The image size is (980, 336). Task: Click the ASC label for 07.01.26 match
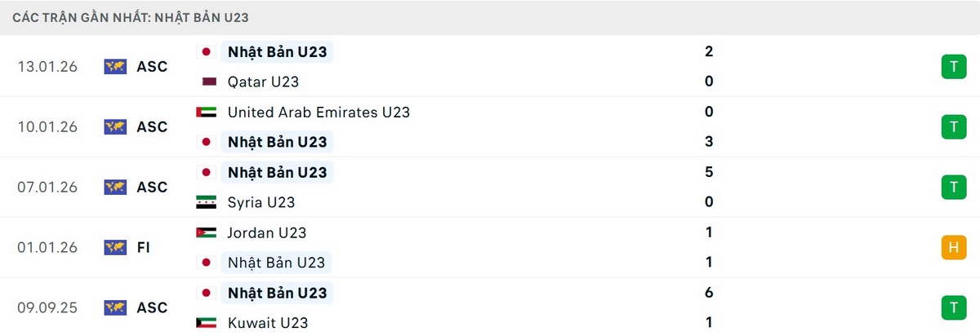(x=152, y=188)
